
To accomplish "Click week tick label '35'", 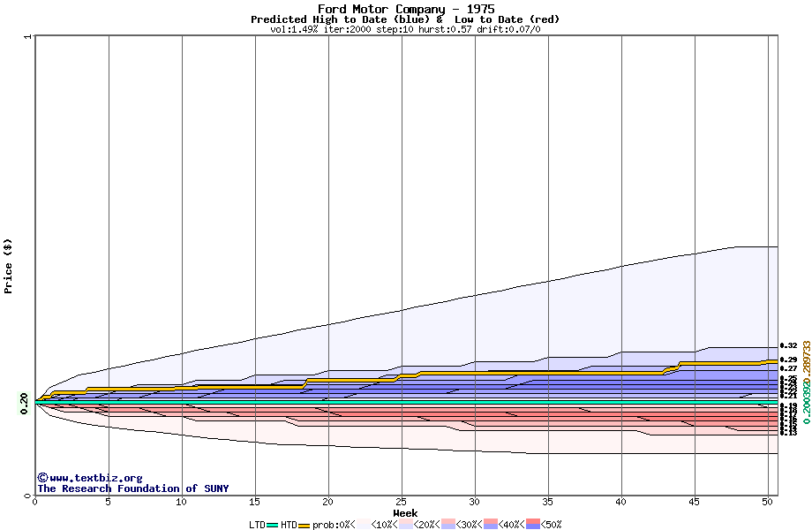I will point(548,502).
